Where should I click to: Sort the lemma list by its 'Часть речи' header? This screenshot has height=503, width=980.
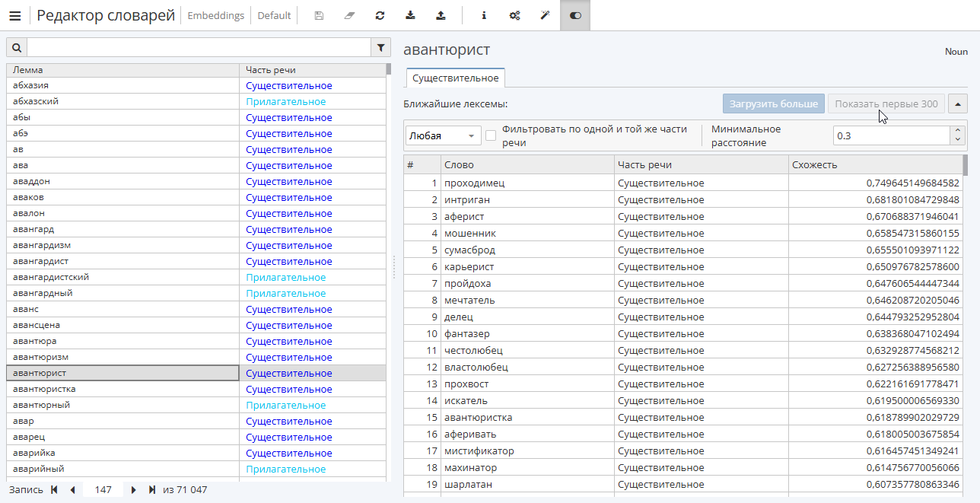click(313, 70)
